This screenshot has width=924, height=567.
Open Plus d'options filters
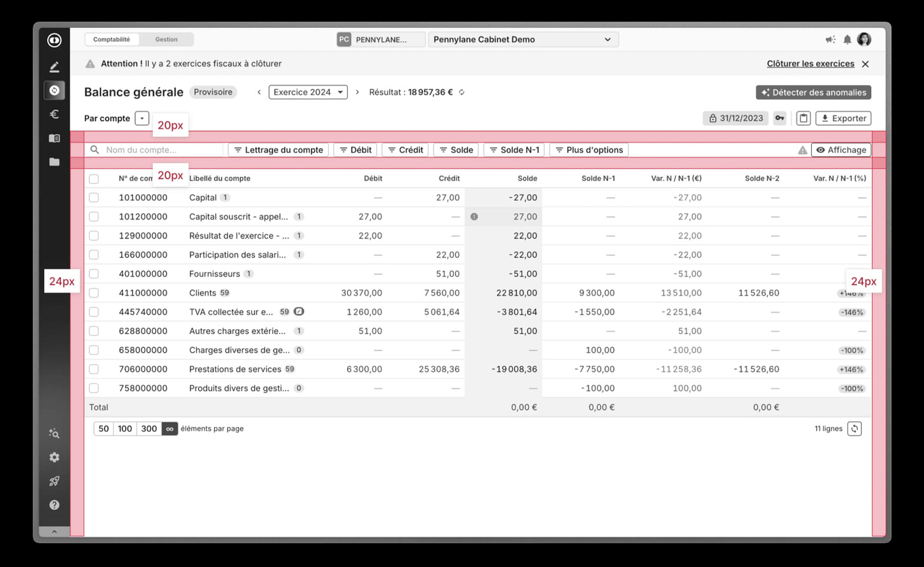click(589, 150)
